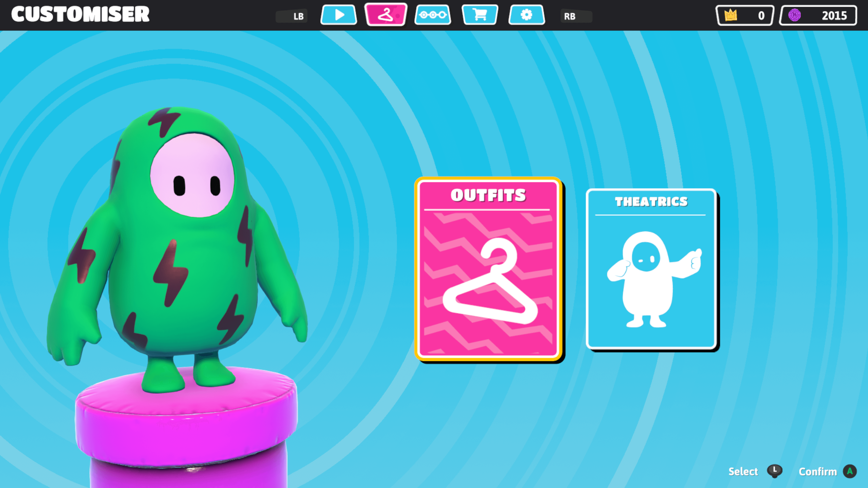Click the purple kudos coin icon
Viewport: 868px width, 488px height.
pyautogui.click(x=794, y=15)
